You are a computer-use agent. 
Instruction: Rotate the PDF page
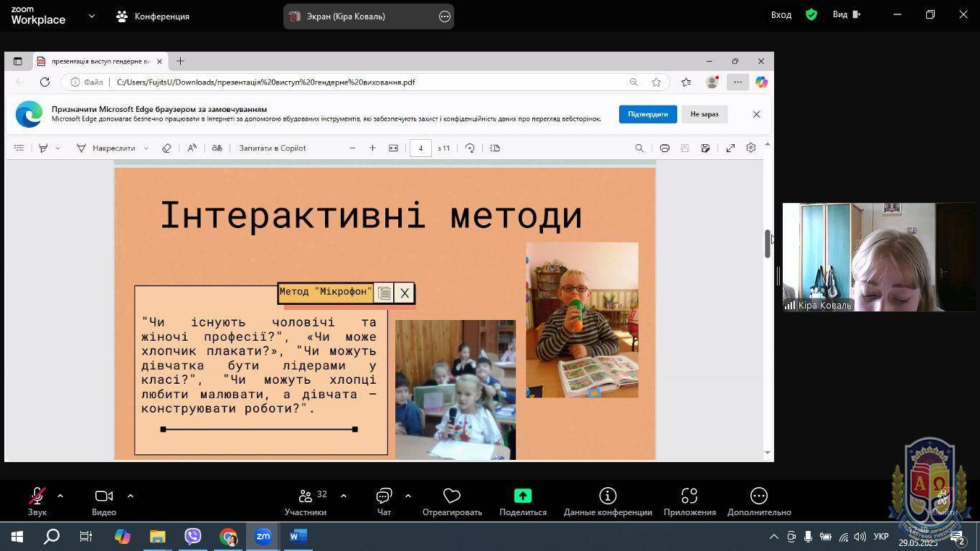click(470, 148)
